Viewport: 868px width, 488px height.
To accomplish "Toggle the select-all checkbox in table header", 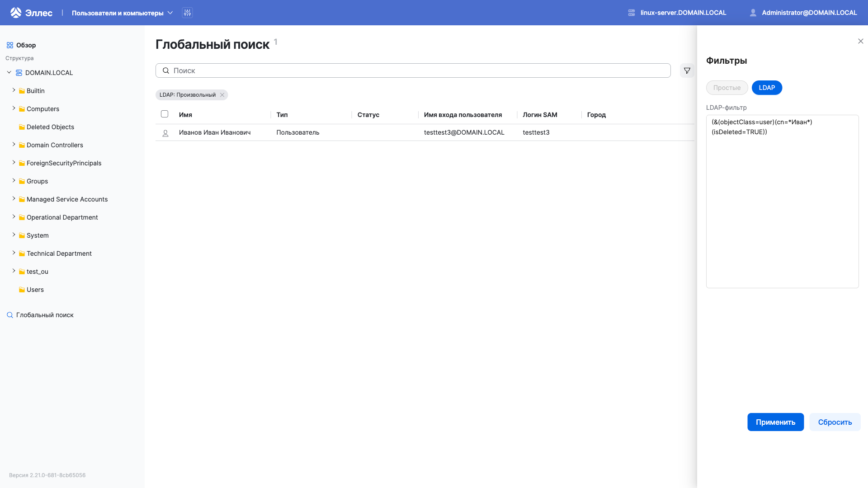I will pos(165,114).
